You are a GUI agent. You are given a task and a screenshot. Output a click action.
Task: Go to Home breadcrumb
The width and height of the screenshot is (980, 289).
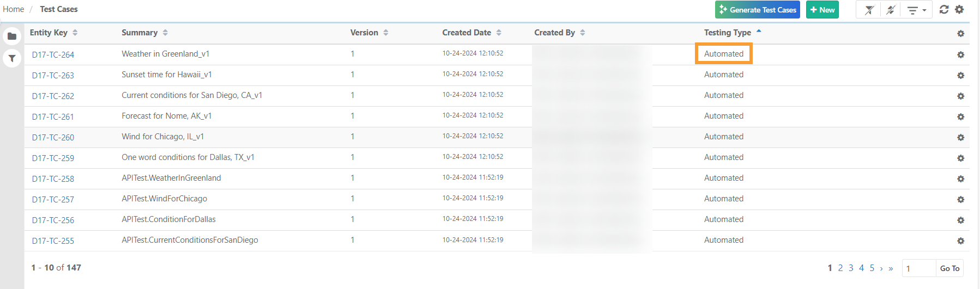(x=14, y=9)
